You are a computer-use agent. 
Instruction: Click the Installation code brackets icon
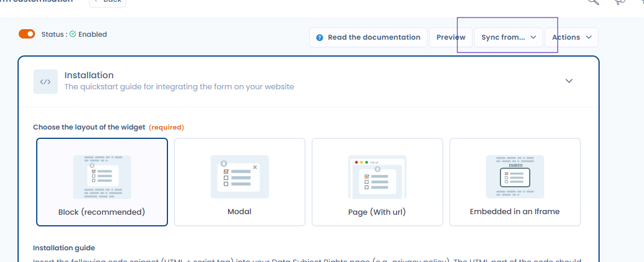[x=45, y=82]
